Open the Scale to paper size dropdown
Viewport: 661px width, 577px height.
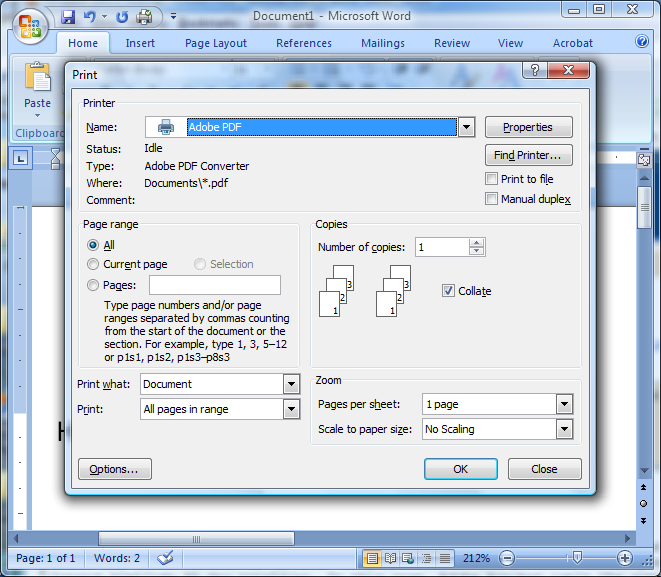tap(564, 429)
